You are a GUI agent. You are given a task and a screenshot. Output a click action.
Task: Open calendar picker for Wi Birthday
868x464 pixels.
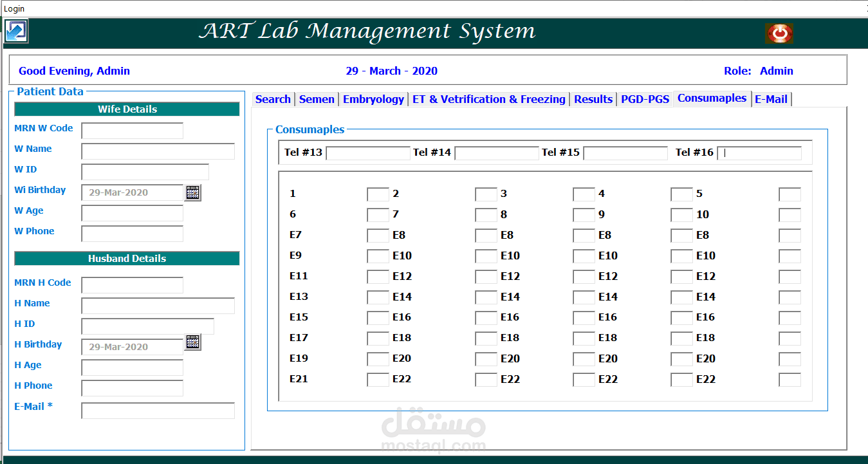coord(193,192)
